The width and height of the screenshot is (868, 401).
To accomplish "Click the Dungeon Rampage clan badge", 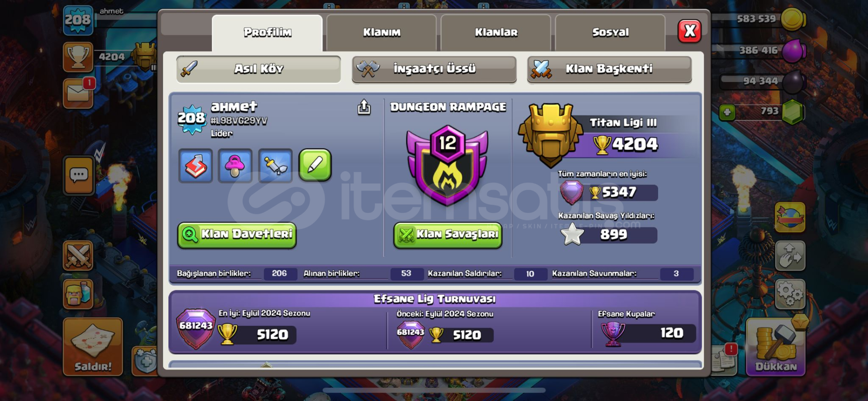I will [x=448, y=165].
